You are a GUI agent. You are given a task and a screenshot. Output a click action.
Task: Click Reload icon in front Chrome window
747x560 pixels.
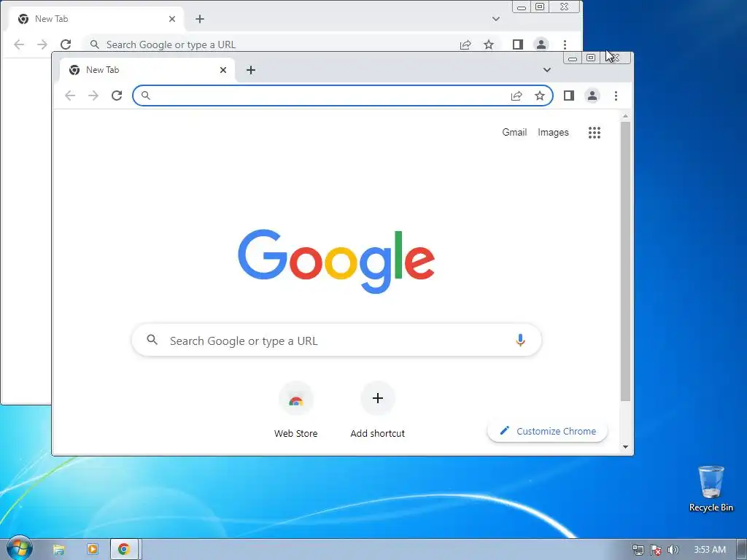[117, 96]
